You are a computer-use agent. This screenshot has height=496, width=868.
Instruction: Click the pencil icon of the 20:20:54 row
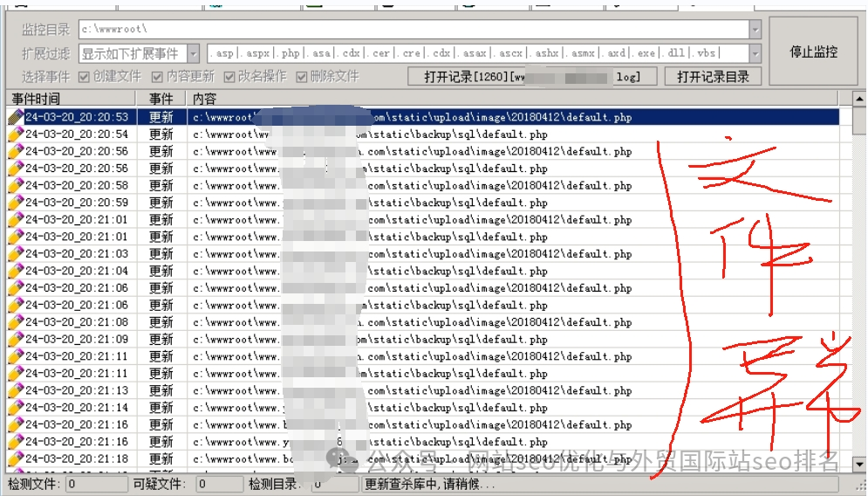pyautogui.click(x=16, y=134)
